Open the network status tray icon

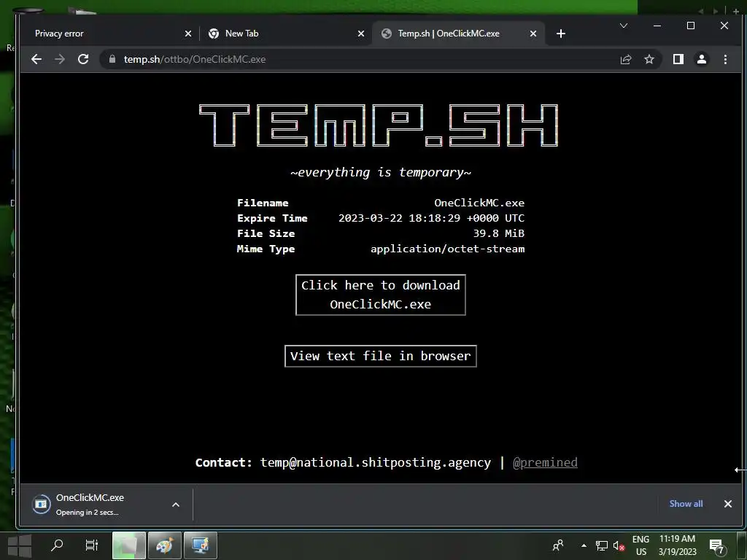coord(601,545)
